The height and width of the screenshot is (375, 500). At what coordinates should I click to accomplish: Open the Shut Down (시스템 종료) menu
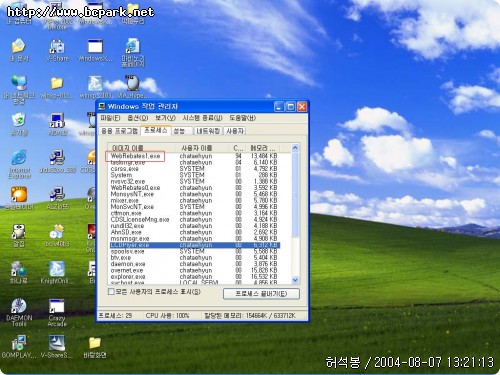tap(202, 118)
